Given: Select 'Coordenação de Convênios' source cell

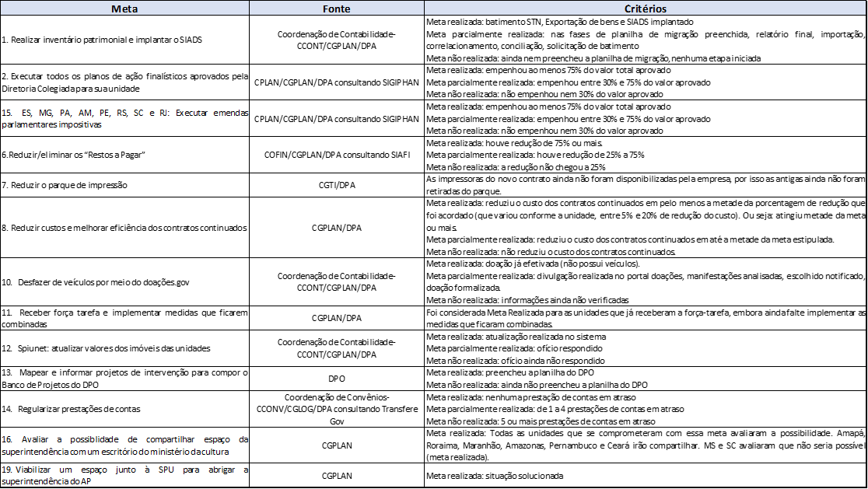Looking at the screenshot, I should (x=337, y=410).
